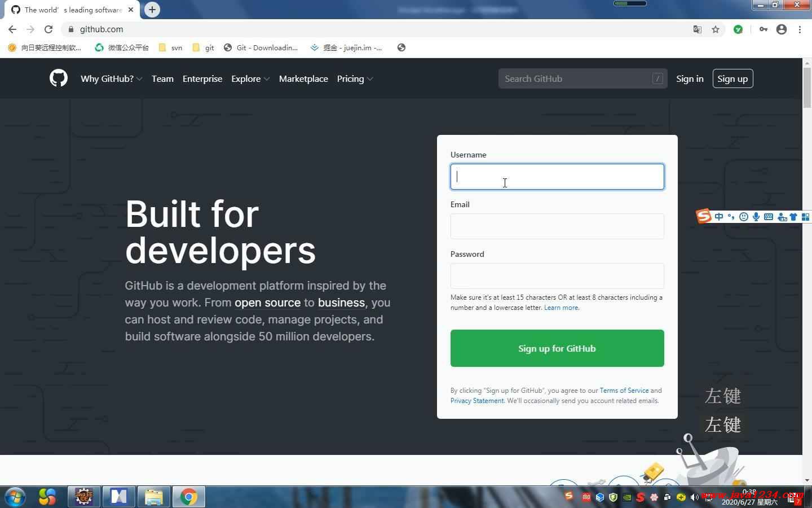Expand the Pricing dropdown menu
This screenshot has width=812, height=508.
pyautogui.click(x=355, y=79)
